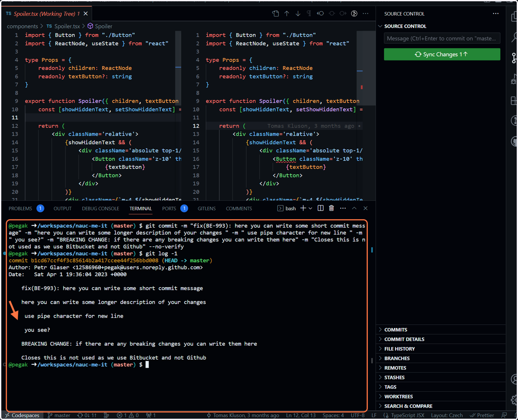Go to previous change with up arrow
This screenshot has height=420, width=518.
click(287, 14)
